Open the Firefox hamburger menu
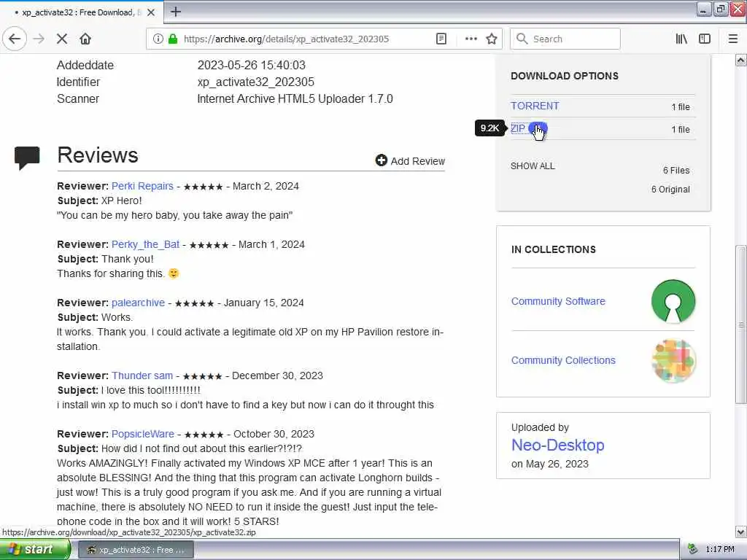The image size is (747, 560). tap(733, 39)
